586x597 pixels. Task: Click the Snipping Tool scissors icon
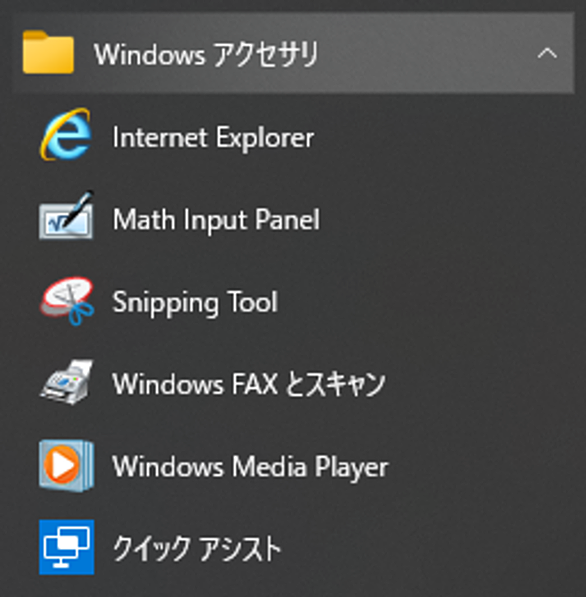click(67, 301)
